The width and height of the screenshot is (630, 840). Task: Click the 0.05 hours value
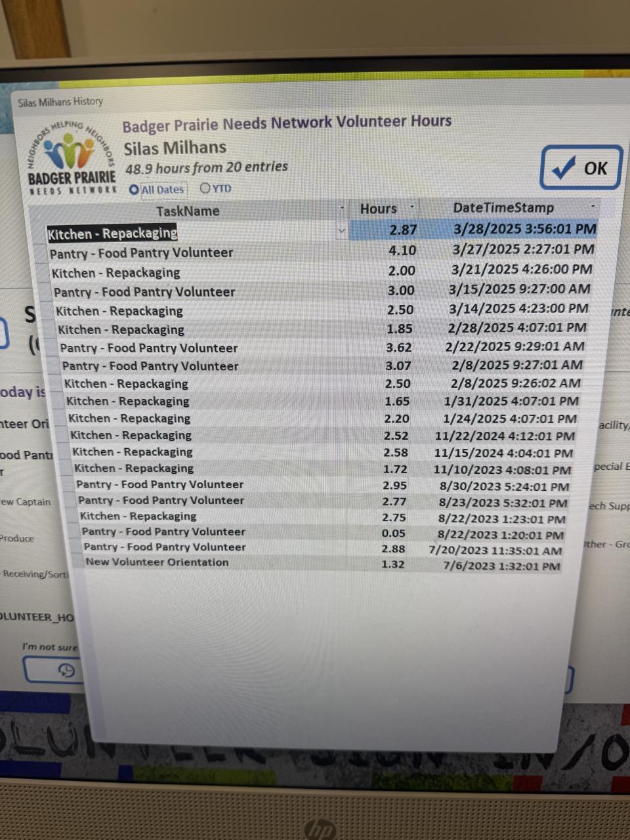coord(393,534)
